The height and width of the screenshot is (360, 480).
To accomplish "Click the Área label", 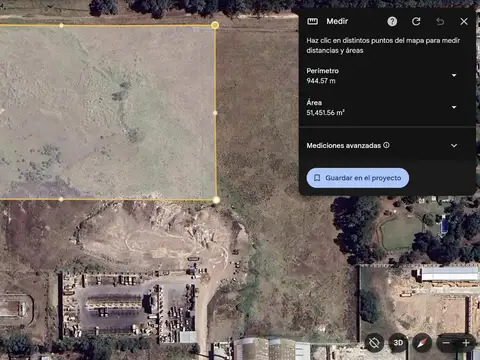I will pyautogui.click(x=314, y=102).
